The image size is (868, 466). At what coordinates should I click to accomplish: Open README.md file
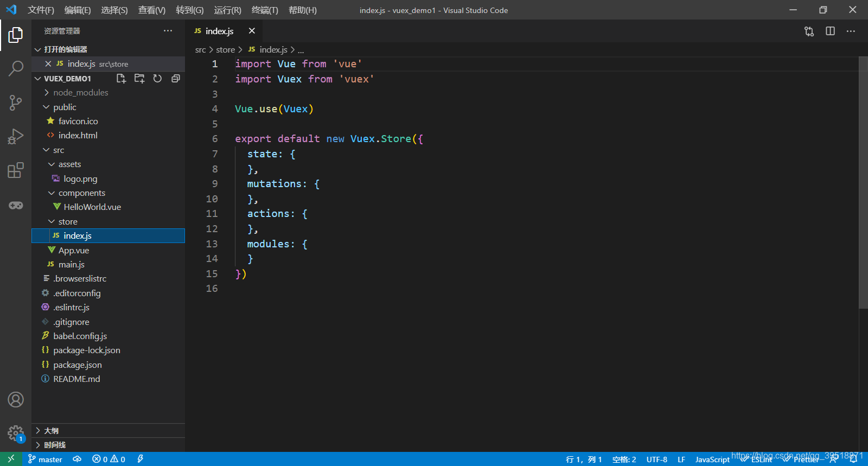pos(108,379)
